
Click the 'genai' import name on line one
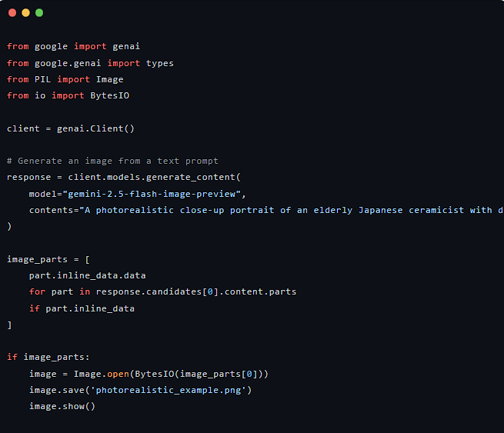126,47
